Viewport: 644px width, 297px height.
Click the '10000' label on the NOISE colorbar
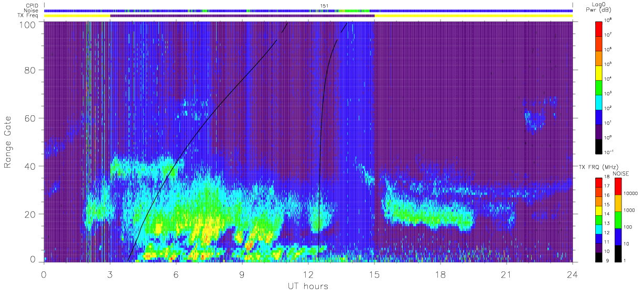pyautogui.click(x=631, y=194)
